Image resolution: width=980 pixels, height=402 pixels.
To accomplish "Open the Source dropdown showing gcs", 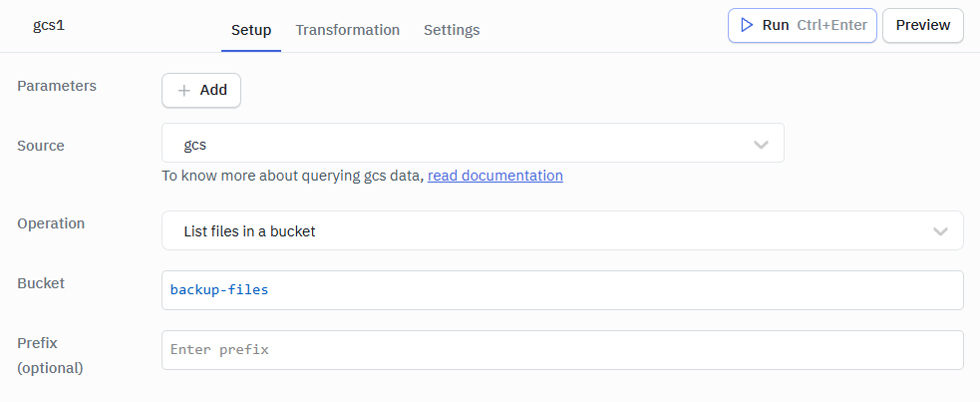I will click(x=472, y=145).
